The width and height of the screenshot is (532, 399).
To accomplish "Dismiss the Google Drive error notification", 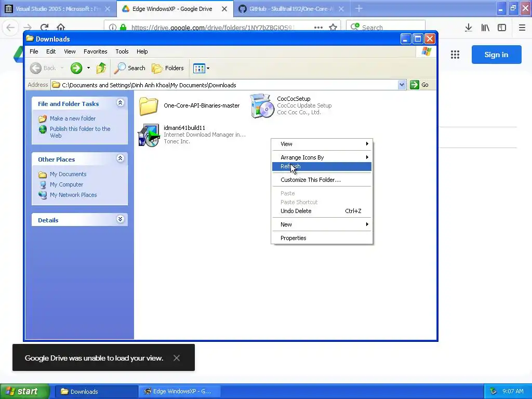I will click(x=177, y=358).
